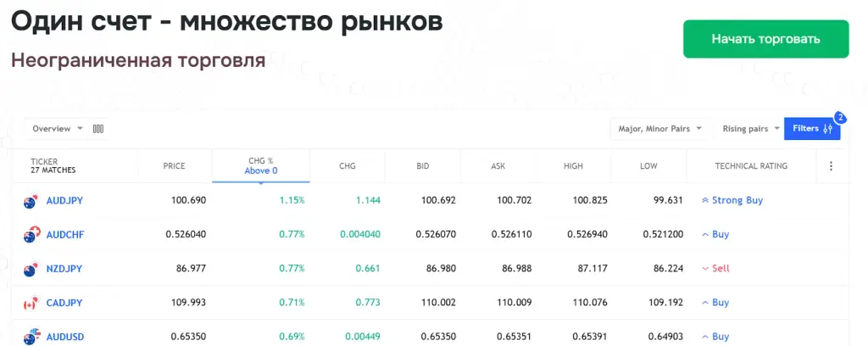Viewport: 868px width, 346px height.
Task: Click the Sell rating for NZDJPY
Action: [715, 269]
